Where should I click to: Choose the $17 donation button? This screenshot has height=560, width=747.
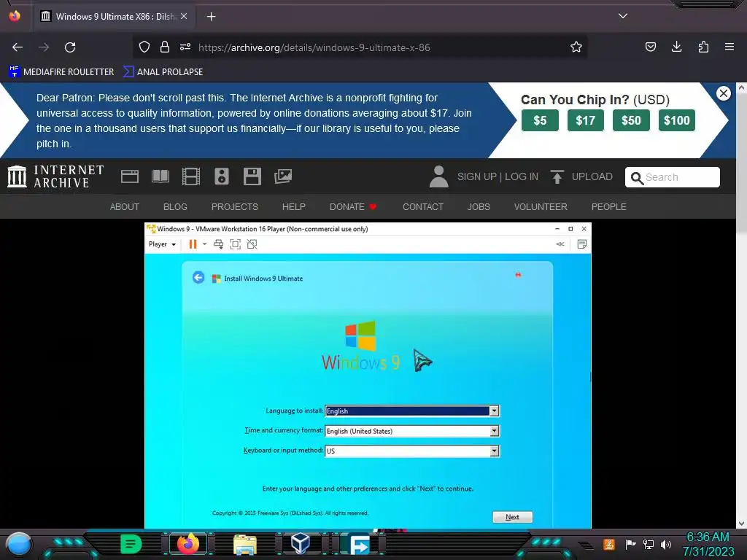click(x=586, y=120)
